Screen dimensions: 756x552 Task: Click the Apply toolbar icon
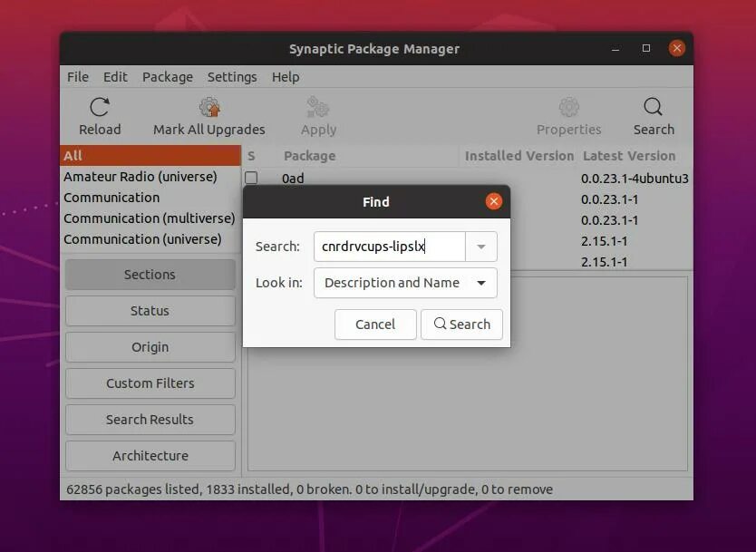click(x=318, y=107)
